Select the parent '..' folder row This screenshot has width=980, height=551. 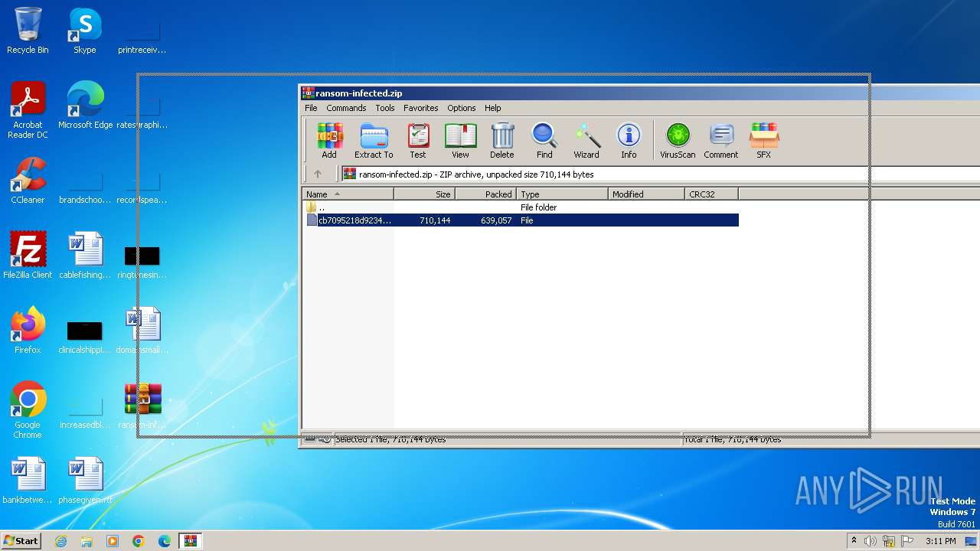tap(521, 207)
